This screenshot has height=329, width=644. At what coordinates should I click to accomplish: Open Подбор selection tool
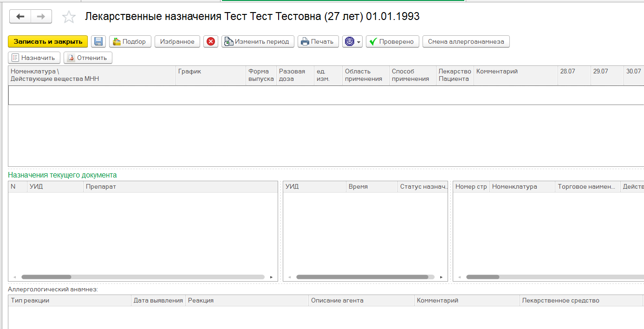click(x=130, y=41)
